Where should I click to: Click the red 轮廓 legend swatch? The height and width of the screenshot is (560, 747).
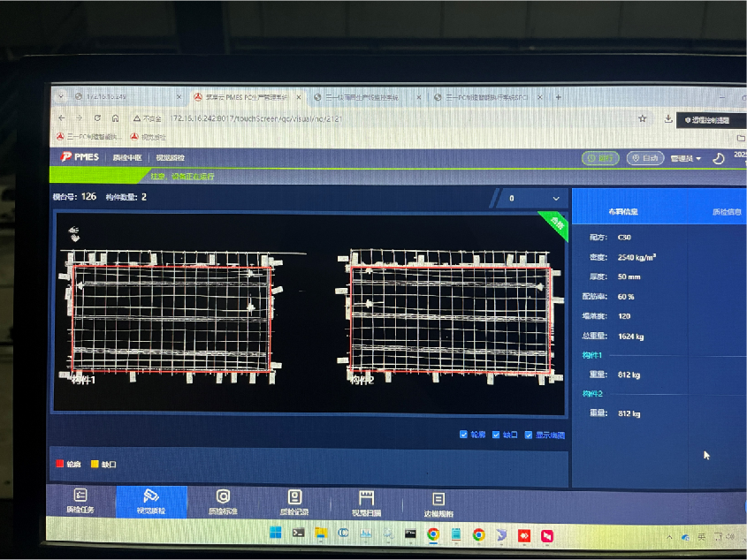pyautogui.click(x=60, y=464)
